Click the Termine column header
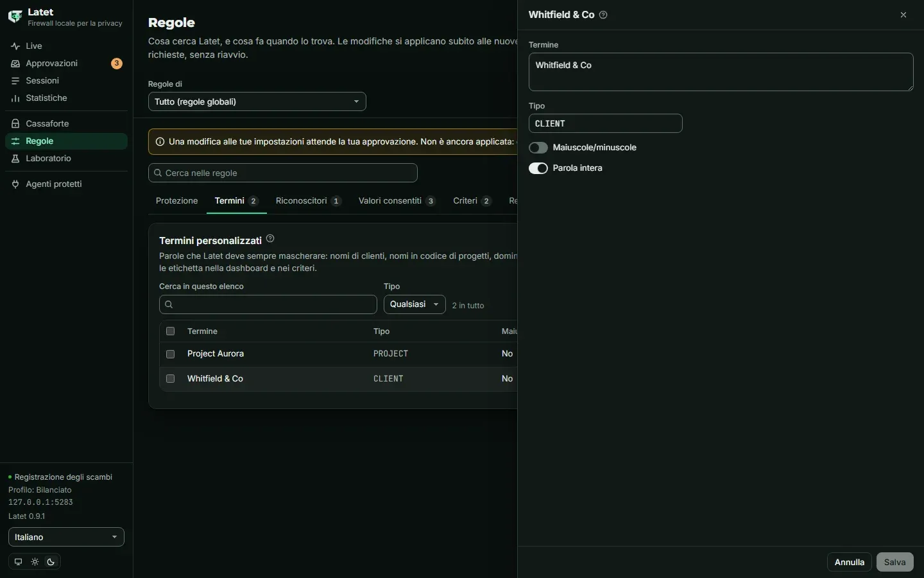This screenshot has width=924, height=578. click(x=202, y=331)
